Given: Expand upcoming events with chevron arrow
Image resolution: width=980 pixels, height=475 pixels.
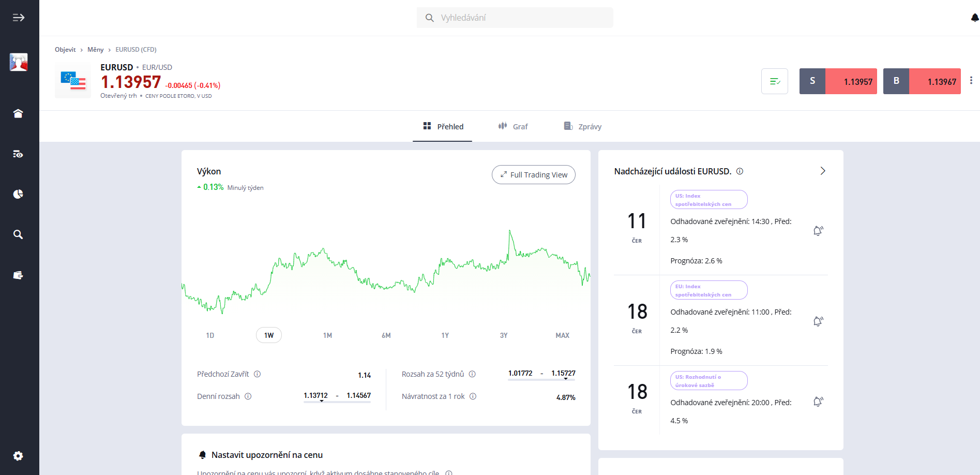Looking at the screenshot, I should point(823,171).
